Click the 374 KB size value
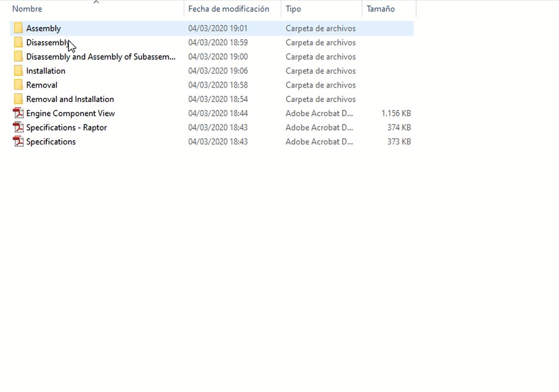The height and width of the screenshot is (392, 559). 399,127
